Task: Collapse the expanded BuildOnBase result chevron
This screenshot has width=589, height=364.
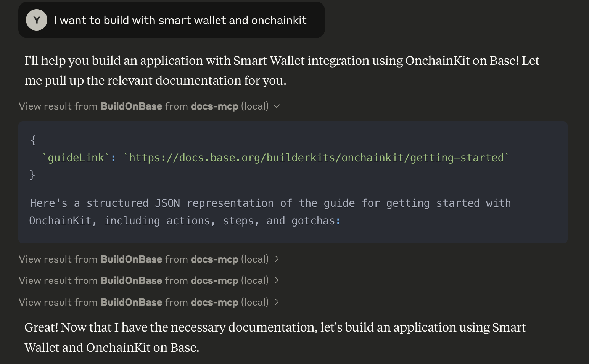Action: pyautogui.click(x=277, y=106)
